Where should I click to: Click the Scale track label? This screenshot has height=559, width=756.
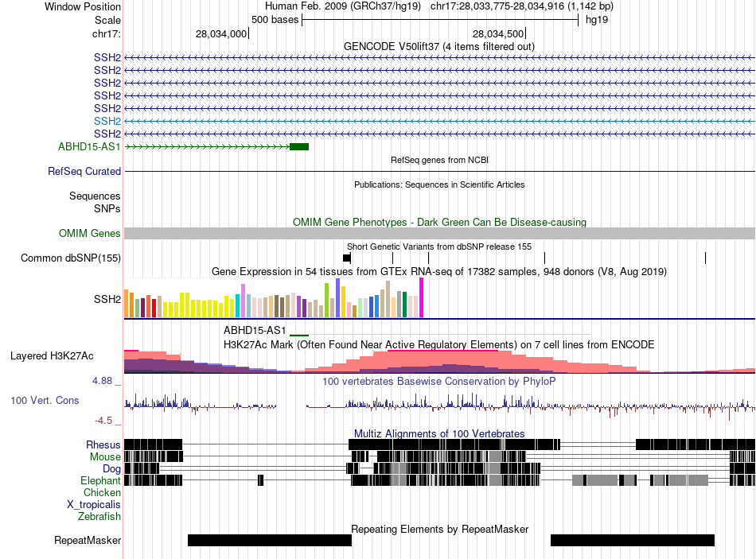click(107, 20)
